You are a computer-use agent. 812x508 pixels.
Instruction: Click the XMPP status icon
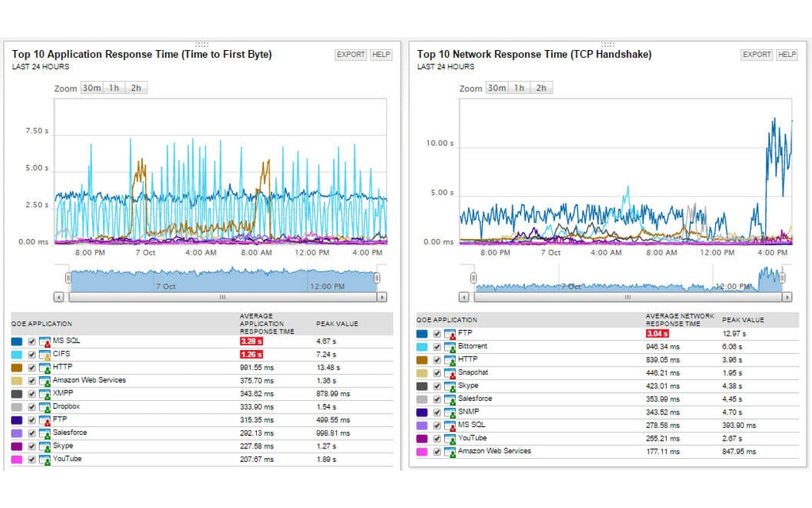[43, 394]
